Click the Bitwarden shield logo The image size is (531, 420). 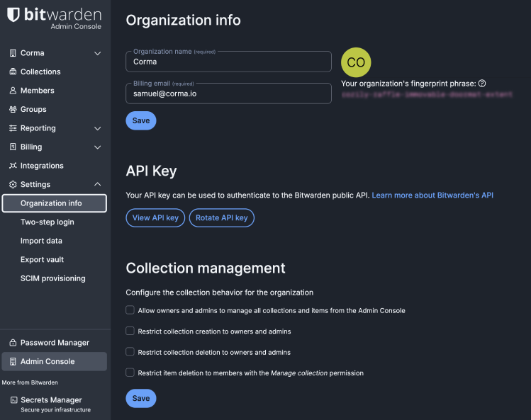[x=13, y=15]
